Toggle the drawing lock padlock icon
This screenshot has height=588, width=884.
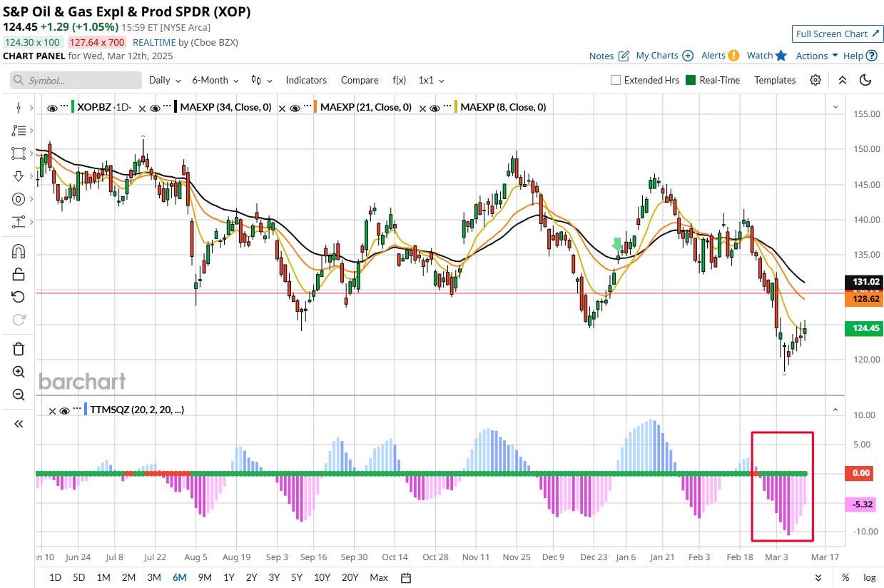(x=19, y=274)
